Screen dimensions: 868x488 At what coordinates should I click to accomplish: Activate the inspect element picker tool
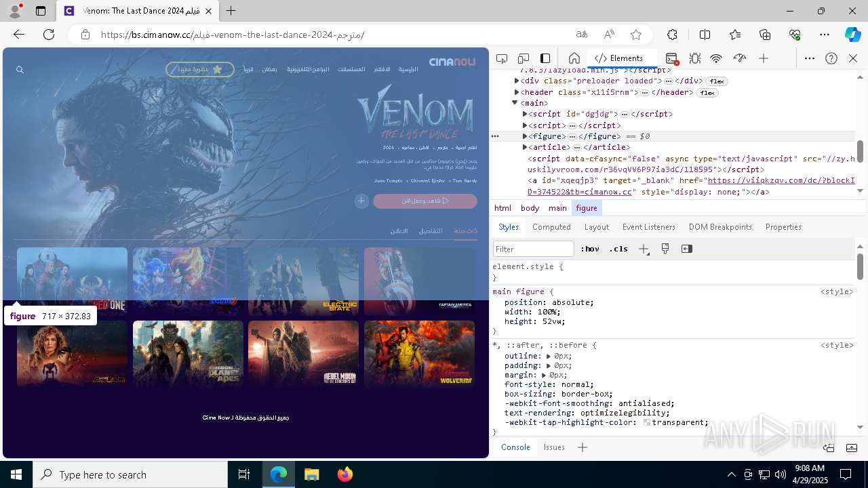502,58
